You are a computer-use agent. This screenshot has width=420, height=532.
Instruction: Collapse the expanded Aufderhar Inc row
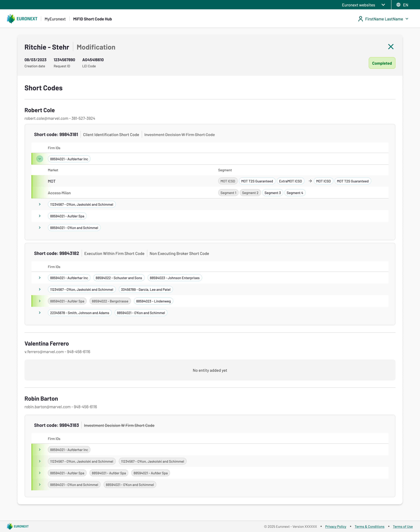(x=40, y=159)
